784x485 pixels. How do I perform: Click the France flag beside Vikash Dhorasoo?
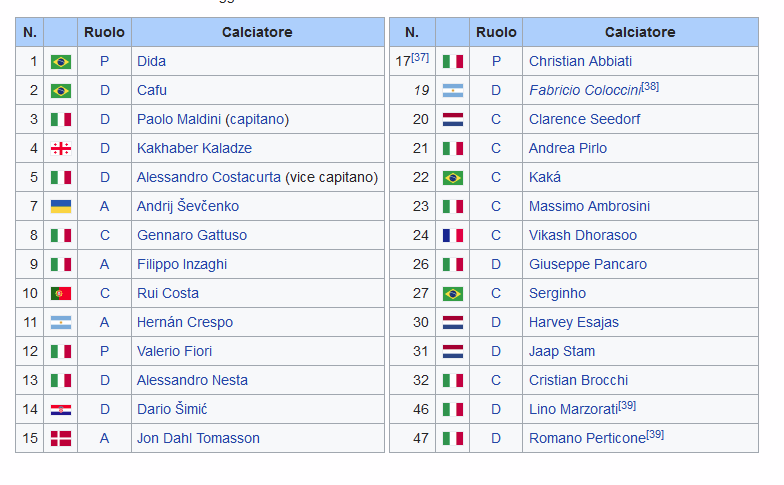[452, 236]
